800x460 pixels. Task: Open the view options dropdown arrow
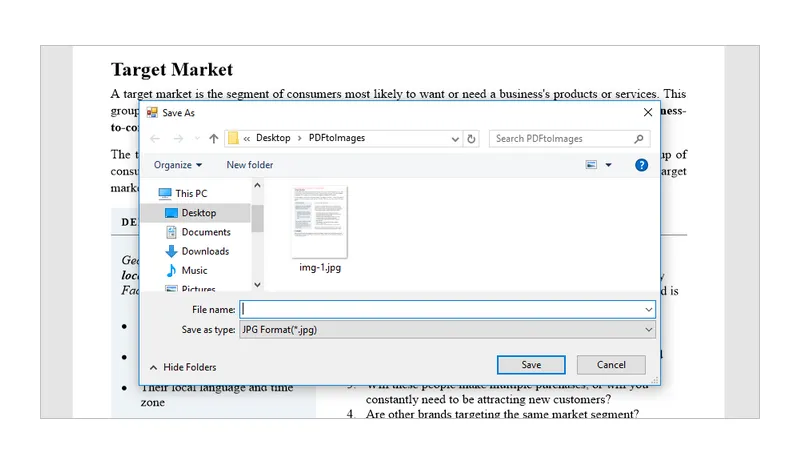click(608, 165)
